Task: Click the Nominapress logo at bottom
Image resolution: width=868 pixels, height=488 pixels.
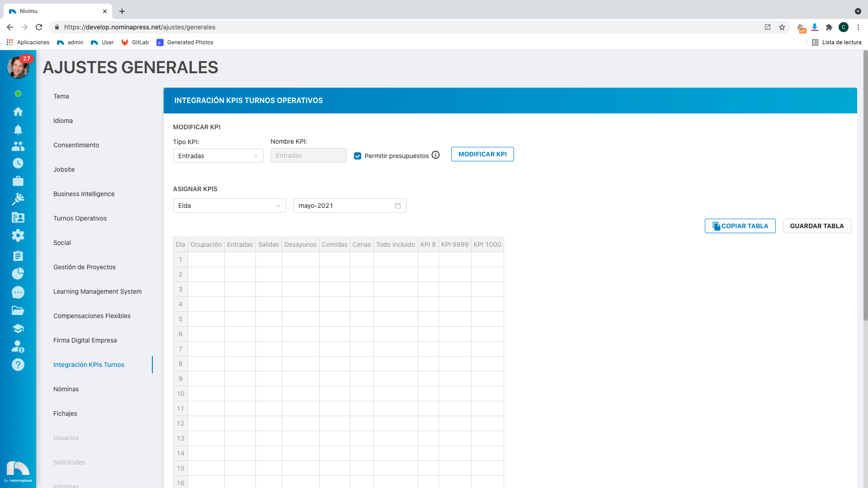Action: pos(18,471)
